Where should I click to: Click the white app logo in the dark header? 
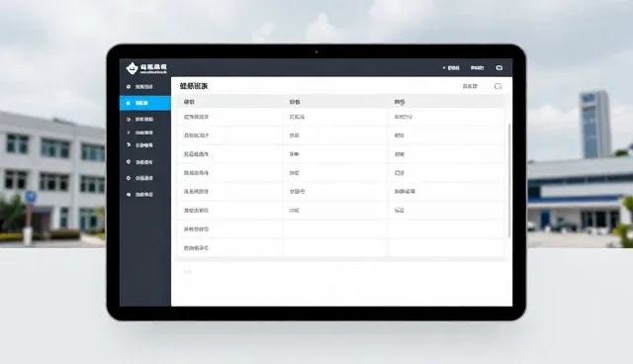click(132, 68)
